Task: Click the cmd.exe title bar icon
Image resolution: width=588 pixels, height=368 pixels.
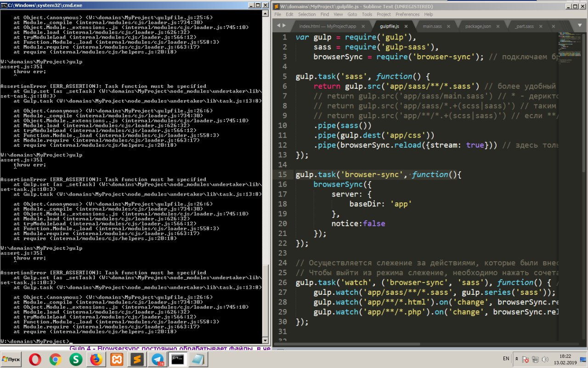Action: [x=4, y=5]
